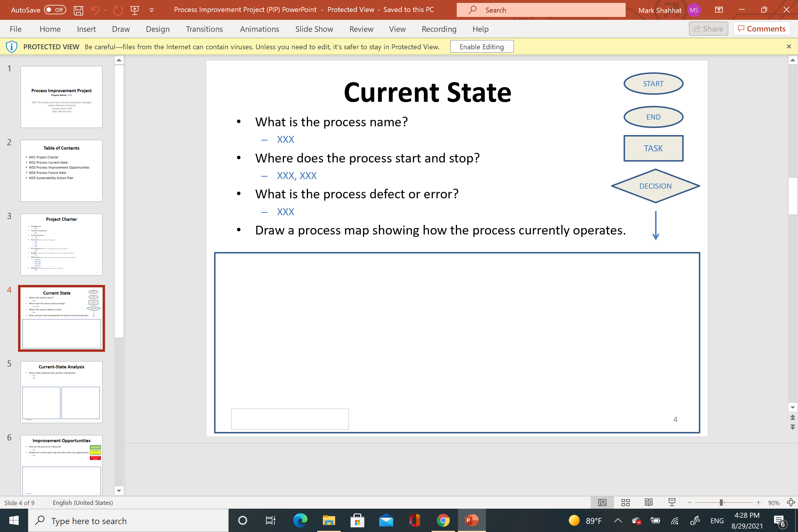Click the Enable Editing button
Screen dimensions: 798x532
coord(482,46)
